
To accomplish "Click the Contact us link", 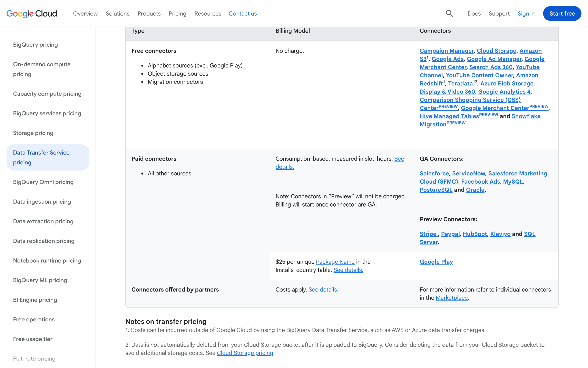I will coord(243,14).
